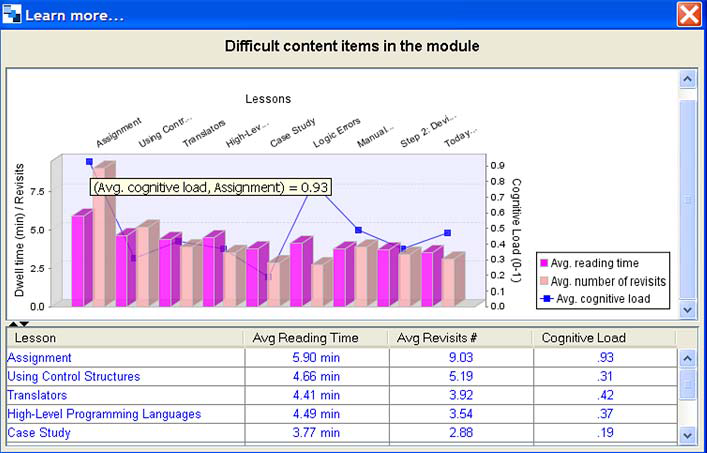Click the table scrollbar down arrow
Screen dimensions: 707x453
687,435
